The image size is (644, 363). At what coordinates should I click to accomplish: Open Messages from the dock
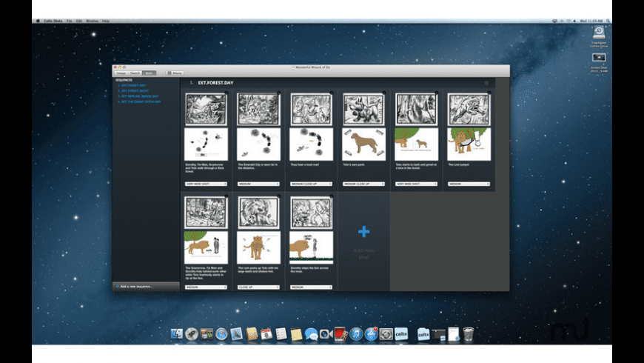click(x=311, y=334)
